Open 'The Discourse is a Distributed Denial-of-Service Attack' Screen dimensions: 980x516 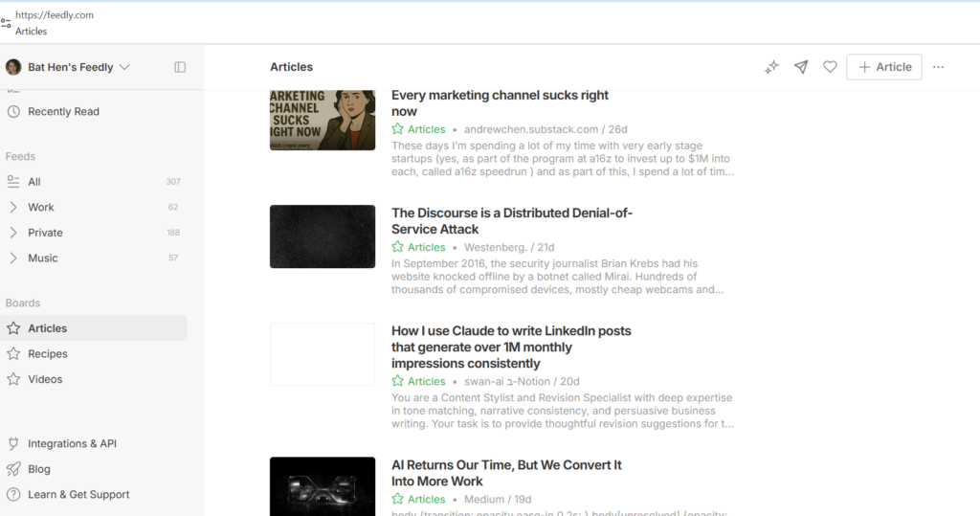pos(512,221)
